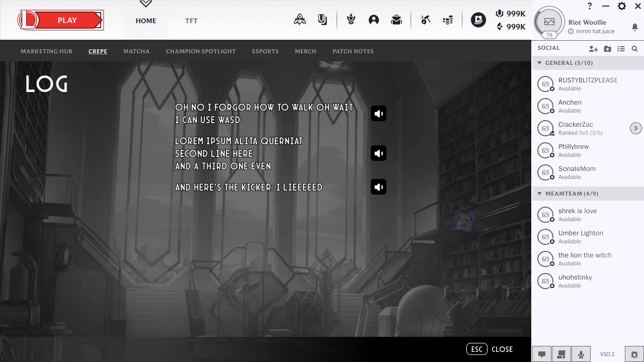Image resolution: width=644 pixels, height=362 pixels.
Task: Click the top 999K currency balance
Action: 511,14
